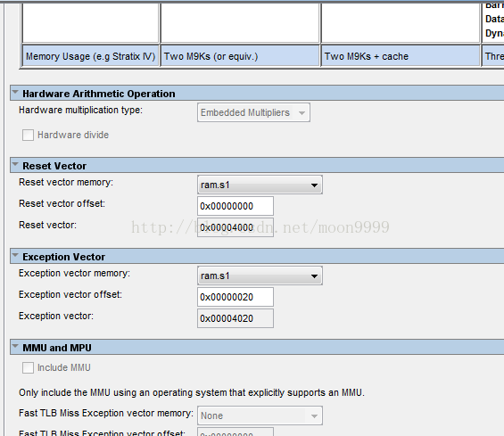Screen dimensions: 504x436
Task: Collapse the Exception Vector section
Action: (x=15, y=255)
